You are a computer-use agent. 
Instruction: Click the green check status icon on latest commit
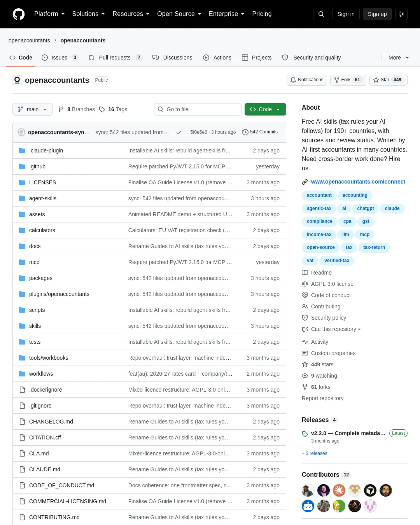click(x=179, y=132)
